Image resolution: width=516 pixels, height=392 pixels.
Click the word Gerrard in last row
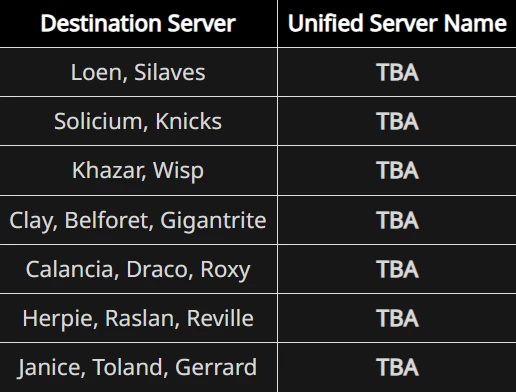(x=216, y=367)
